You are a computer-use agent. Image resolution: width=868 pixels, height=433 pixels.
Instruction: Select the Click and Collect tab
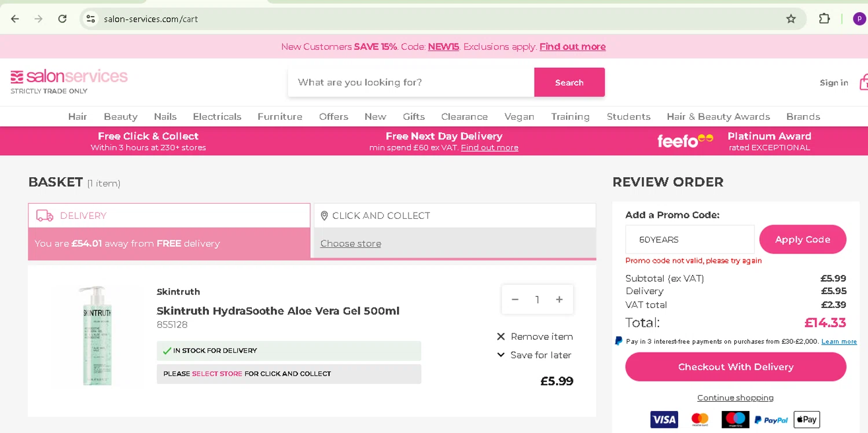point(455,215)
